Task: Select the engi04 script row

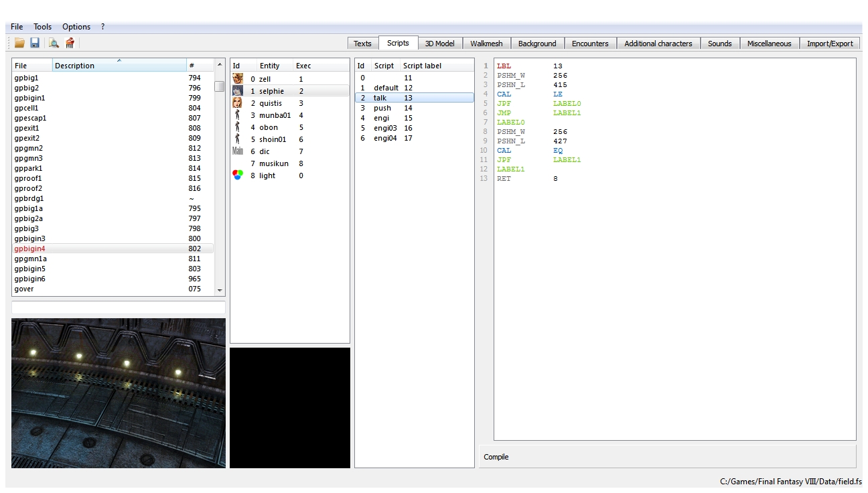Action: pyautogui.click(x=414, y=138)
